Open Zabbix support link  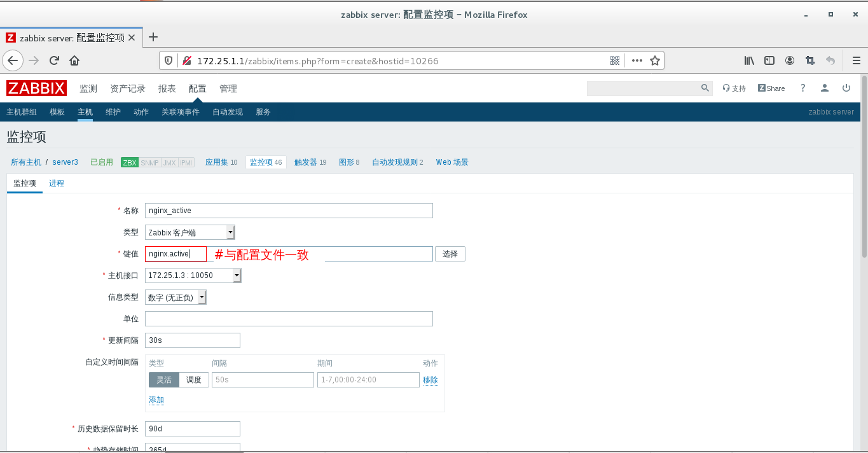click(x=734, y=88)
